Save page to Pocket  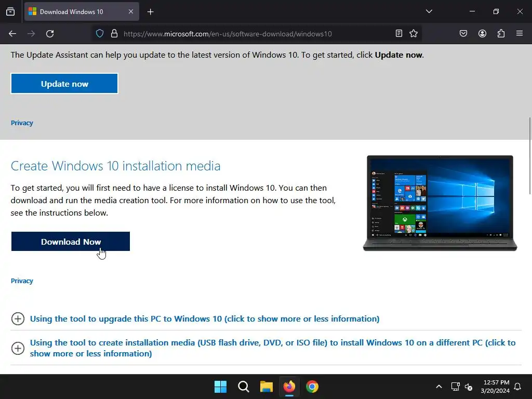click(463, 33)
